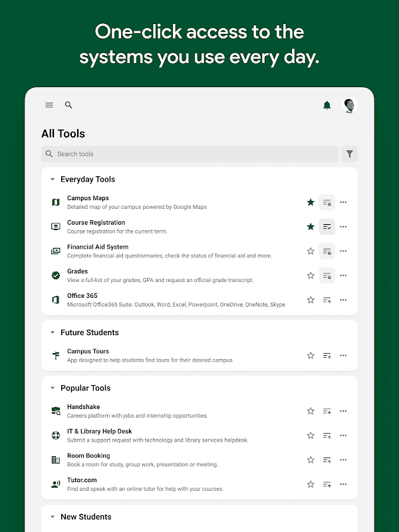The height and width of the screenshot is (532, 399).
Task: Click the Campus Maps map icon
Action: point(56,202)
